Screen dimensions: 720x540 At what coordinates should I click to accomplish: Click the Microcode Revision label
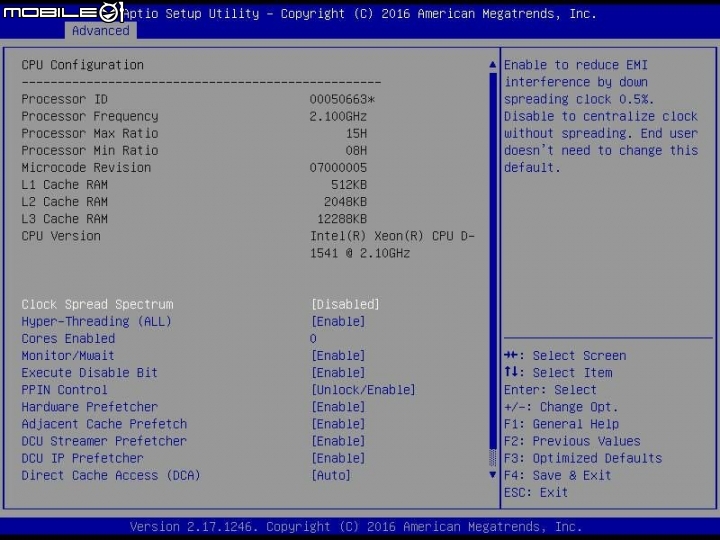click(86, 168)
